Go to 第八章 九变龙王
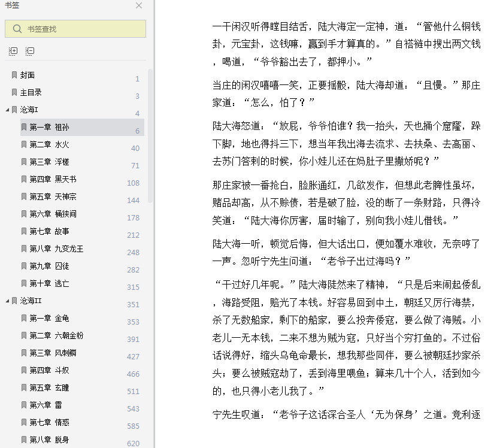The image size is (500, 448). [56, 249]
